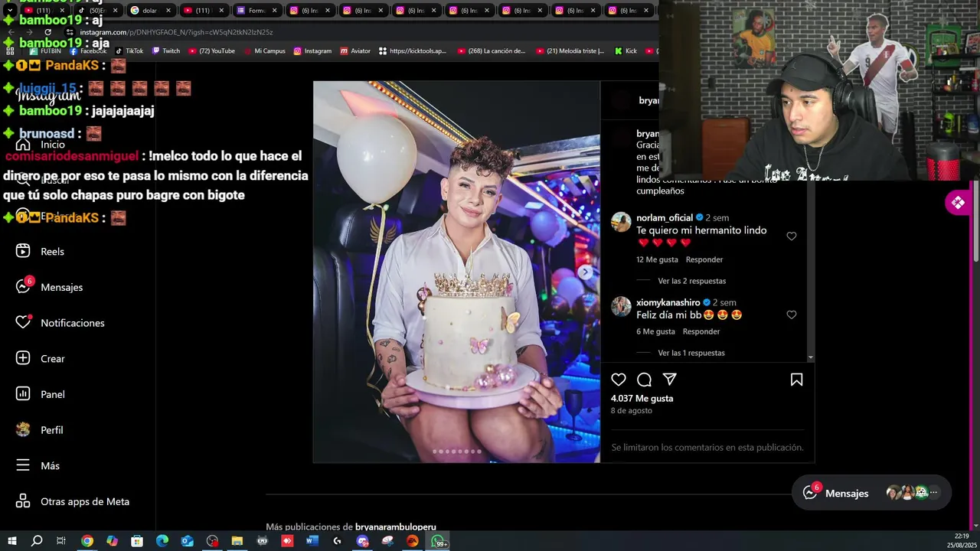Open the '(72) YouTube' bookmark
This screenshot has height=551, width=980.
click(211, 51)
